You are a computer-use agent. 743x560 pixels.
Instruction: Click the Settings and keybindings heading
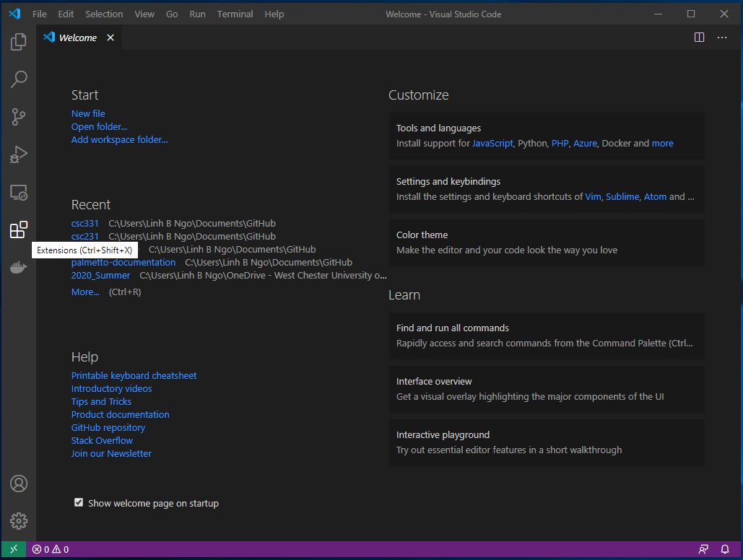tap(448, 181)
